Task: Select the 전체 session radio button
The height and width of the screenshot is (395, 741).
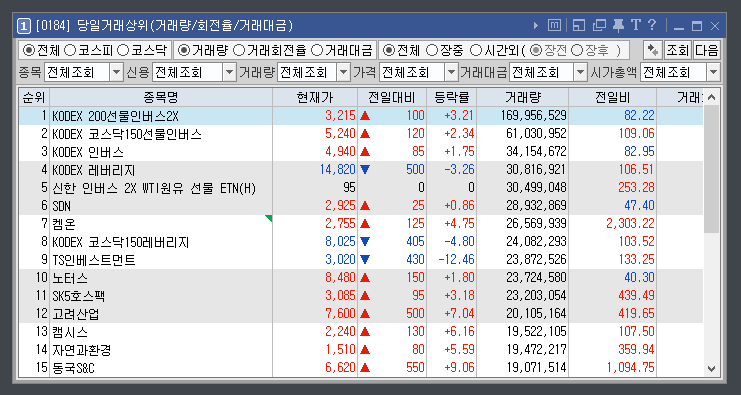Action: tap(389, 50)
